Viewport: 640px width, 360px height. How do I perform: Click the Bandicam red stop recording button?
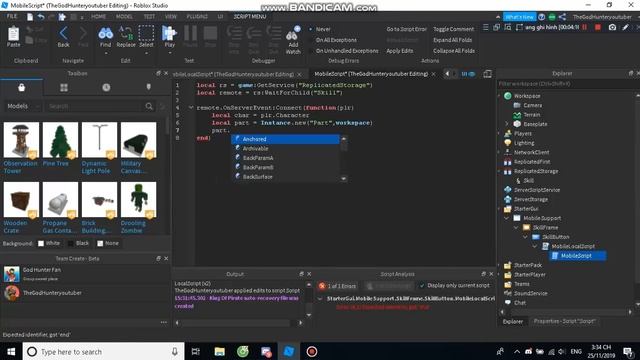tap(598, 27)
